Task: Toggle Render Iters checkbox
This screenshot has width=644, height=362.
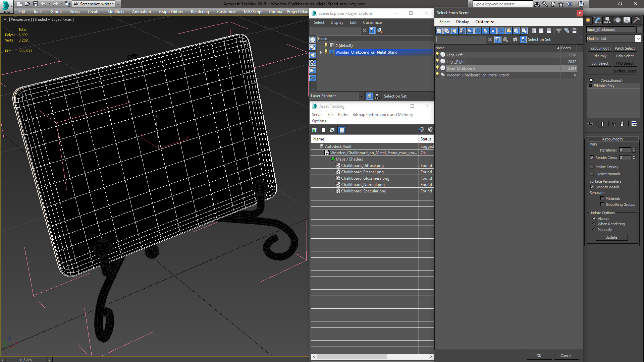Action: tap(592, 158)
